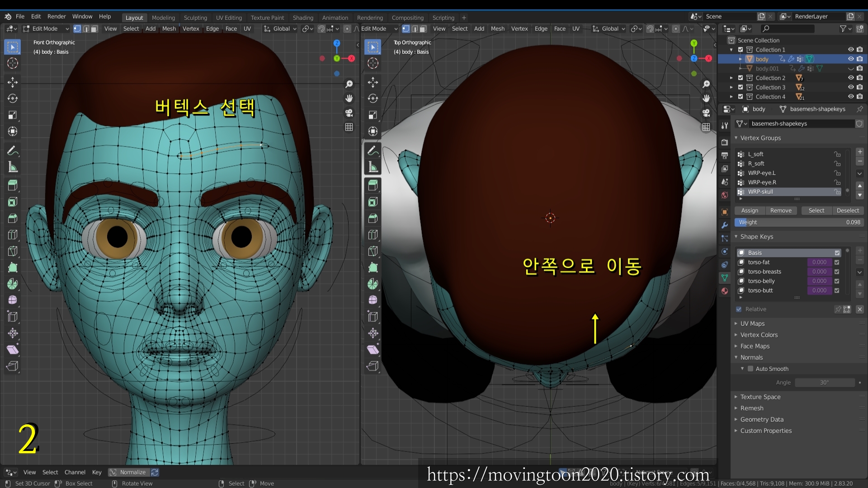
Task: Open the Render menu
Action: click(x=57, y=17)
